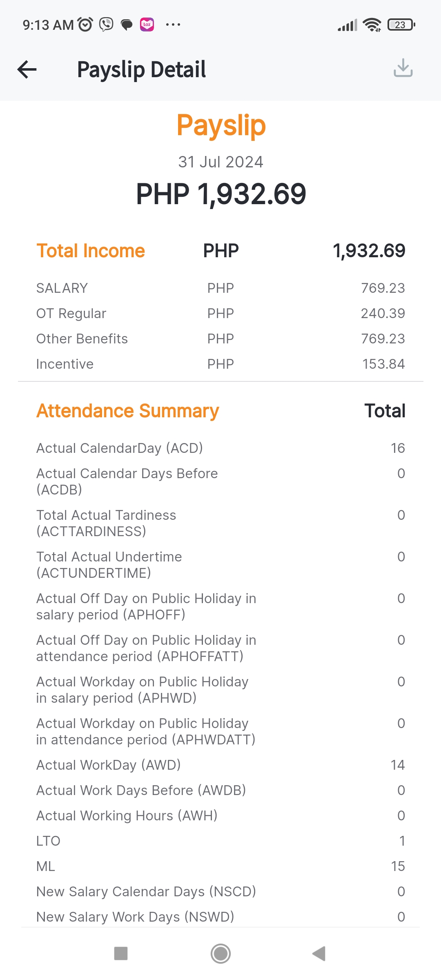Tap the Wi-Fi status icon
The width and height of the screenshot is (441, 980).
(372, 25)
